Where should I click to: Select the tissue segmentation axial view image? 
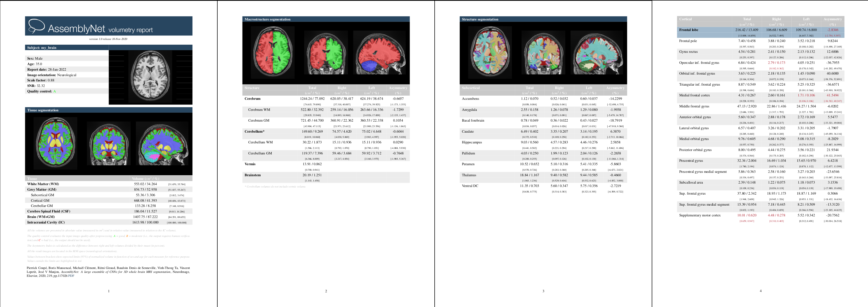[x=55, y=143]
